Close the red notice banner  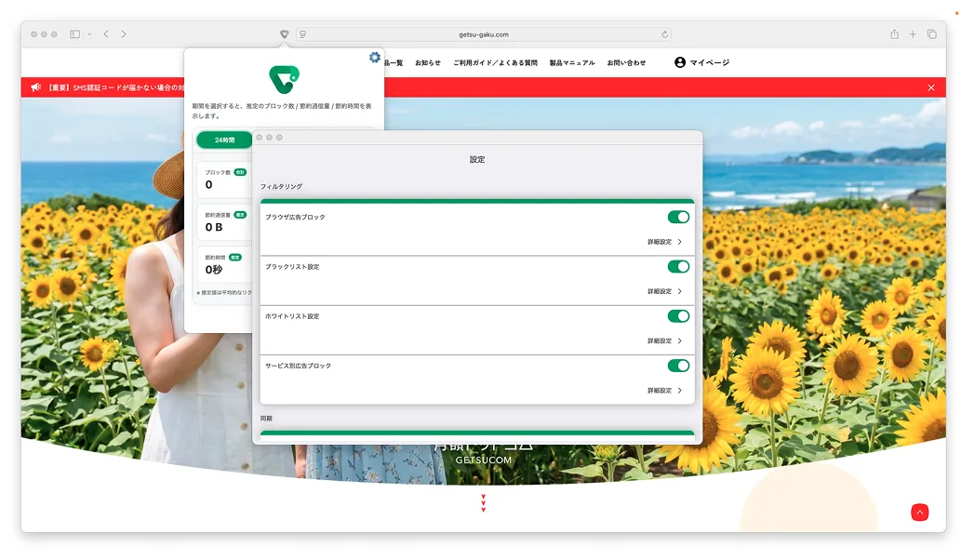[x=931, y=87]
